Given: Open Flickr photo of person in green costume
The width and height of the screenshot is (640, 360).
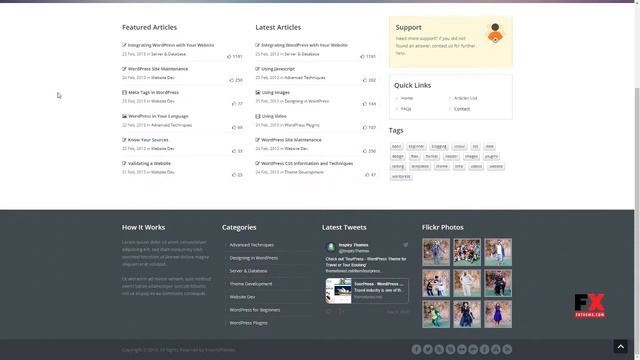Looking at the screenshot, I should click(436, 314).
